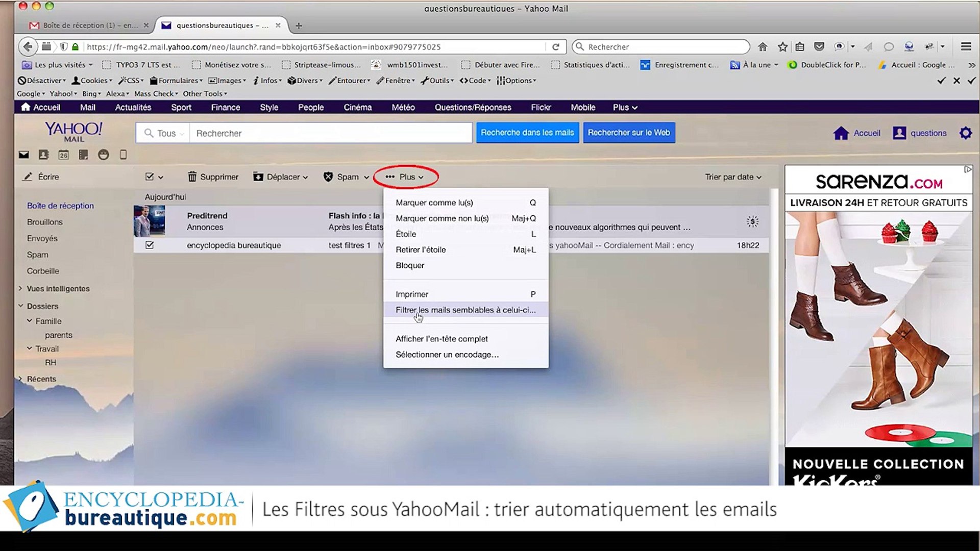The height and width of the screenshot is (551, 980).
Task: Open the RH subfolder
Action: point(51,363)
